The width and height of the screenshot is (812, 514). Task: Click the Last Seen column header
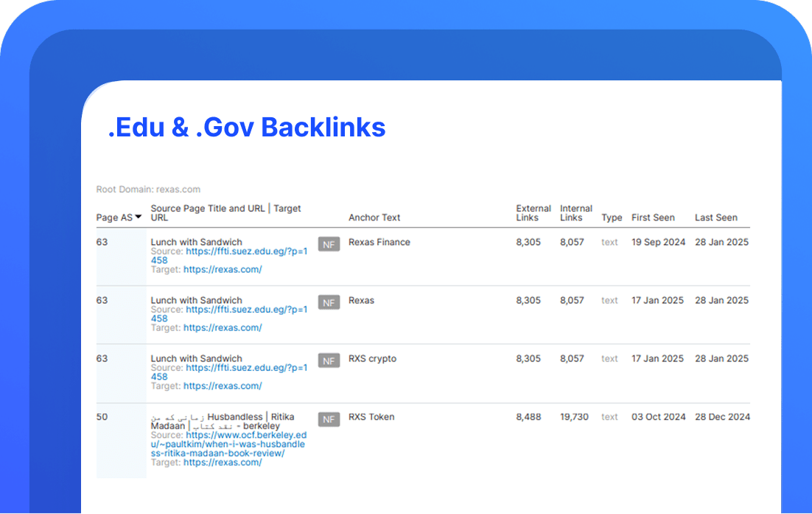click(716, 218)
